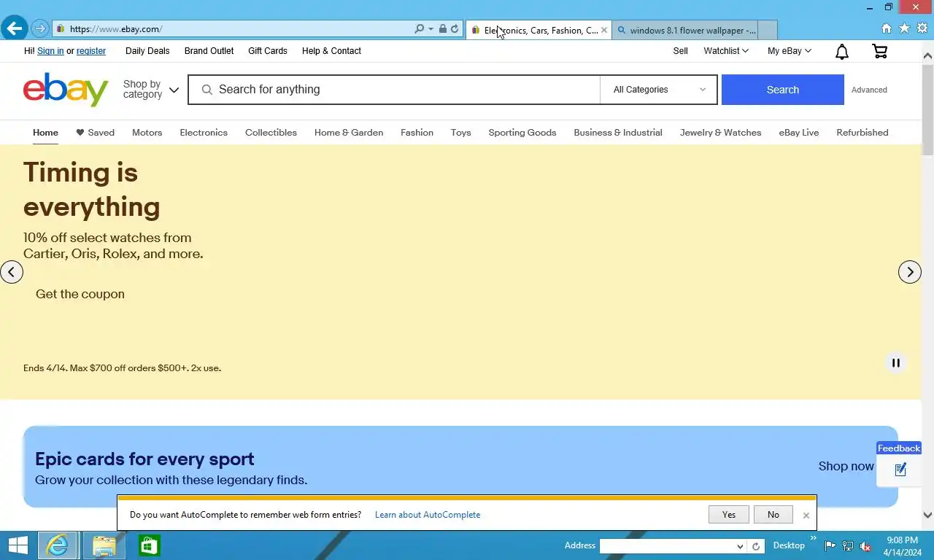Open the Sporting Goods category
Viewport: 934px width, 560px height.
tap(522, 133)
